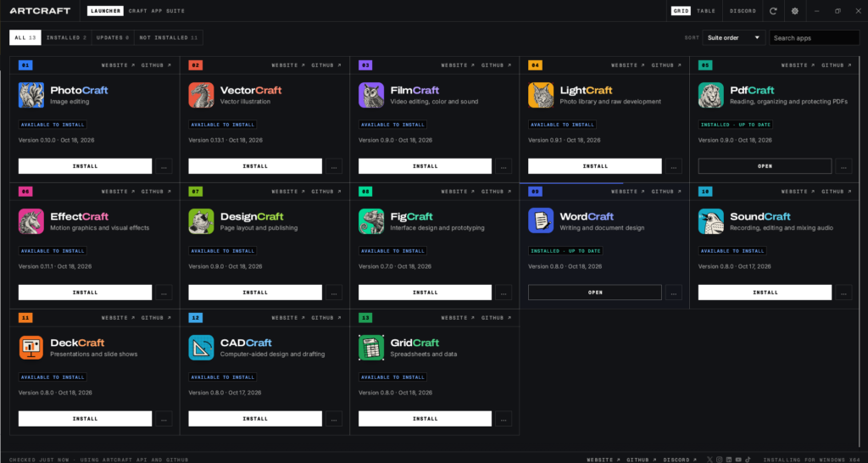Click the LightCraft lynx app icon
Viewport: 868px width, 463px height.
pos(541,95)
